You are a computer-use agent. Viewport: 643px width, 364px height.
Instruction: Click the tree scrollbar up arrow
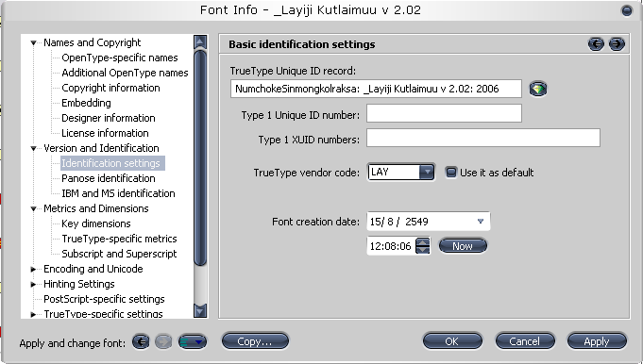click(x=200, y=41)
